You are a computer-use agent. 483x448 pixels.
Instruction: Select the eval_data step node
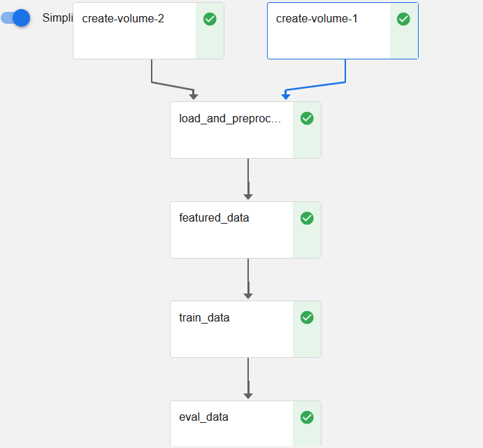pos(231,431)
